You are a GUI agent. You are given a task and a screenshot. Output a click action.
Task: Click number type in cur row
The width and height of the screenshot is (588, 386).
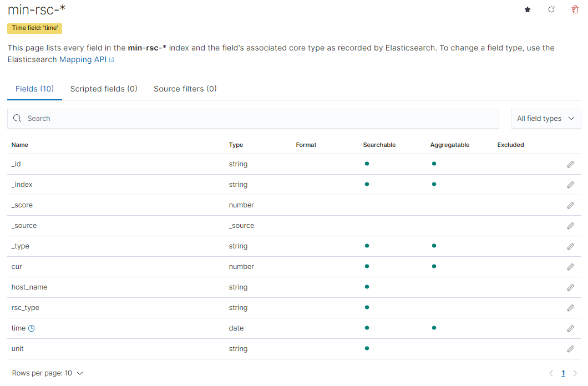coord(241,267)
